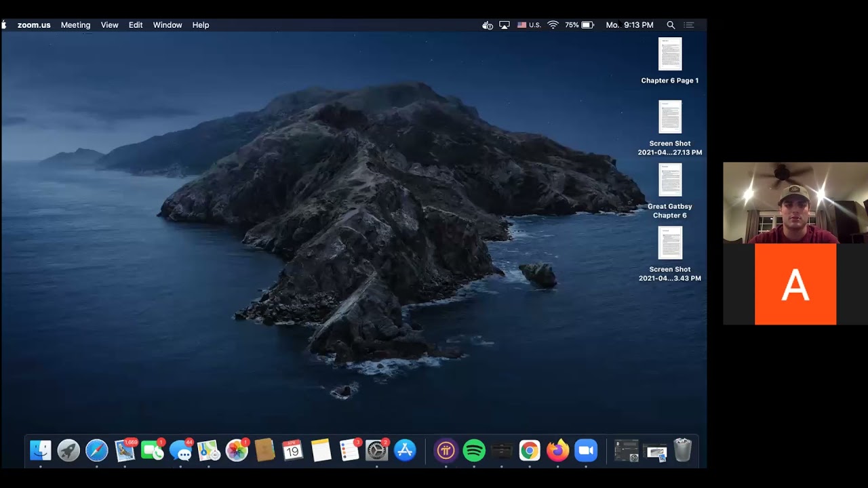Expand the Wi-Fi status menu
This screenshot has height=488, width=868.
(x=553, y=25)
